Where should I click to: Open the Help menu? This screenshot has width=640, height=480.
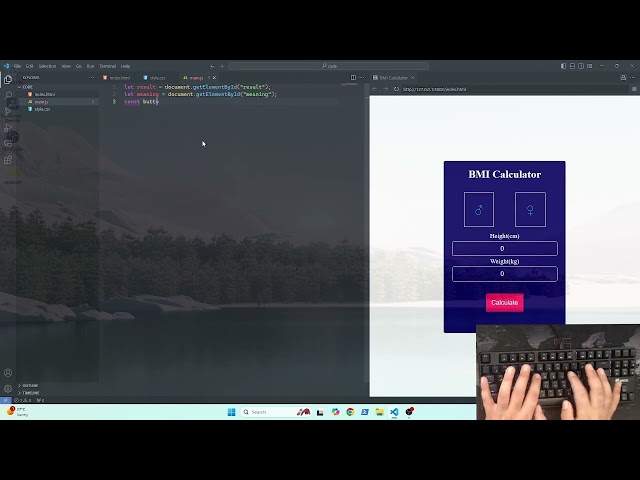125,66
